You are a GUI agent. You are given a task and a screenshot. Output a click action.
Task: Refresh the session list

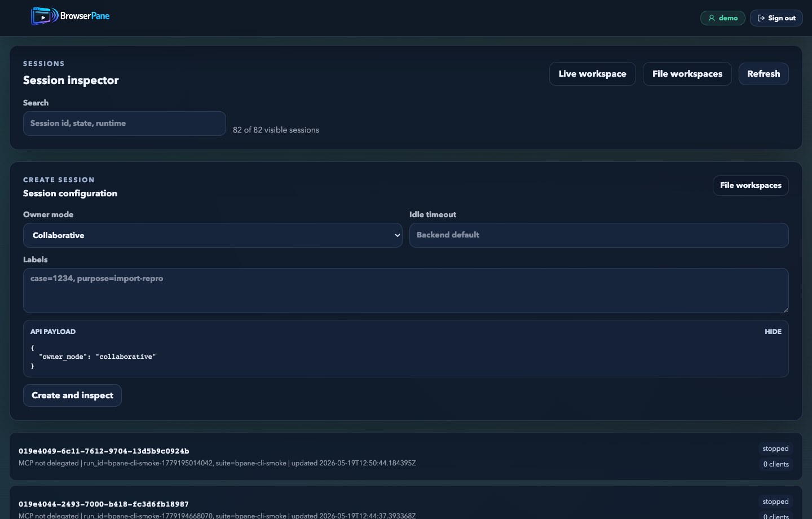pyautogui.click(x=764, y=74)
